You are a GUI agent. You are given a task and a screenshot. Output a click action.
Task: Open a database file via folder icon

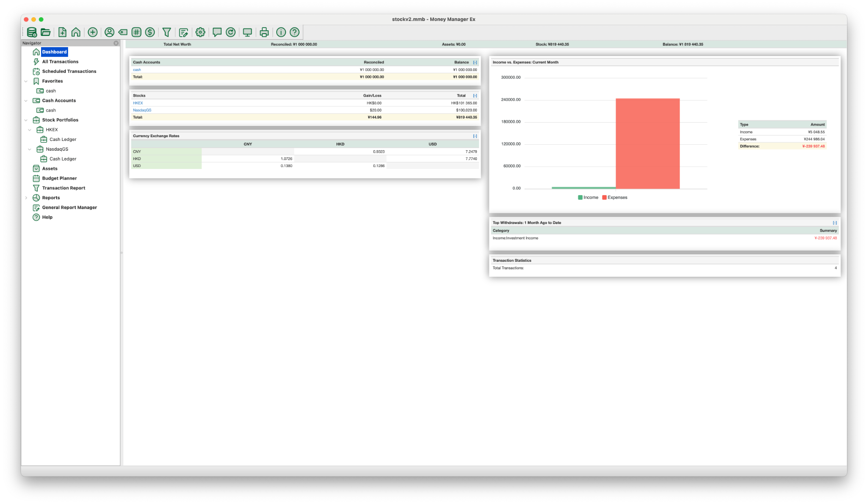coord(46,32)
